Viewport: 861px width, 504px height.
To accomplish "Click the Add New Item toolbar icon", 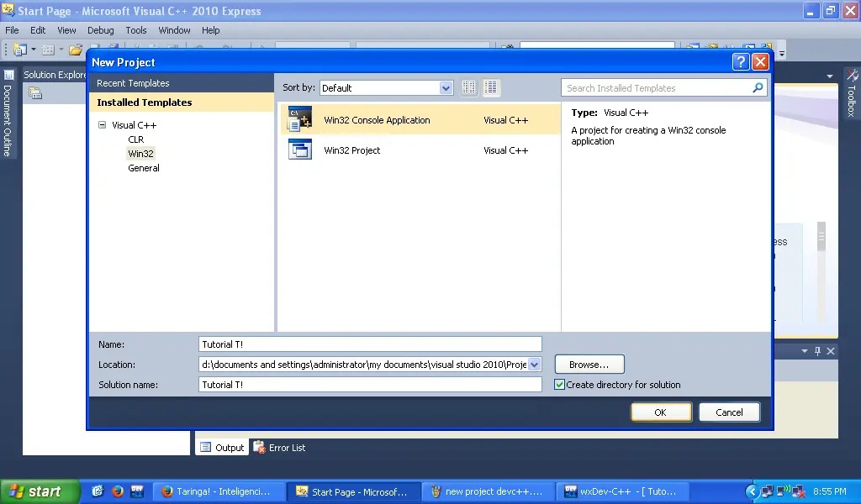I will click(48, 50).
